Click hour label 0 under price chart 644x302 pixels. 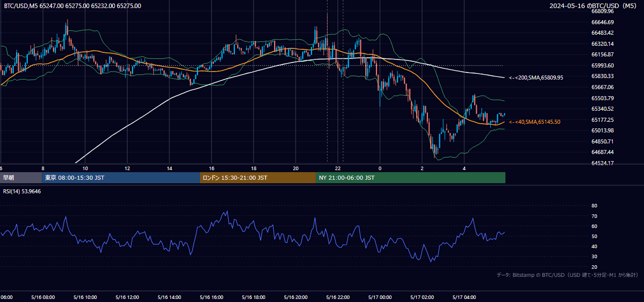coord(380,168)
